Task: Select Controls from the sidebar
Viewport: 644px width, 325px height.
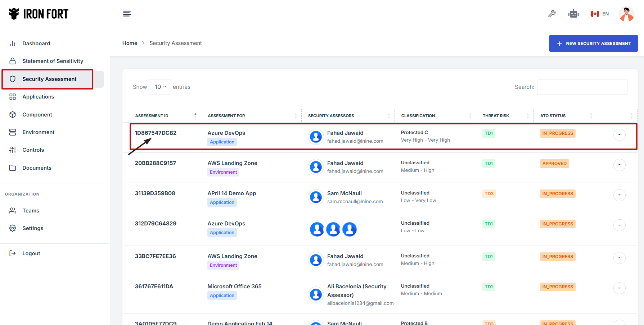Action: point(33,150)
